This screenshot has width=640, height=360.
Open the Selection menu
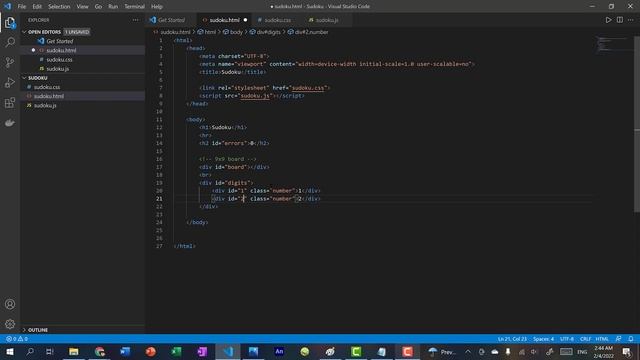(x=59, y=7)
